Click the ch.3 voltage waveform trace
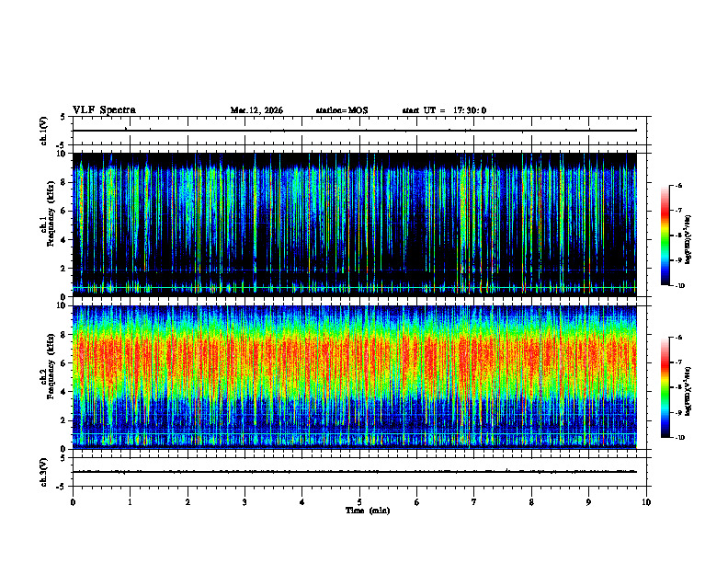 point(355,472)
